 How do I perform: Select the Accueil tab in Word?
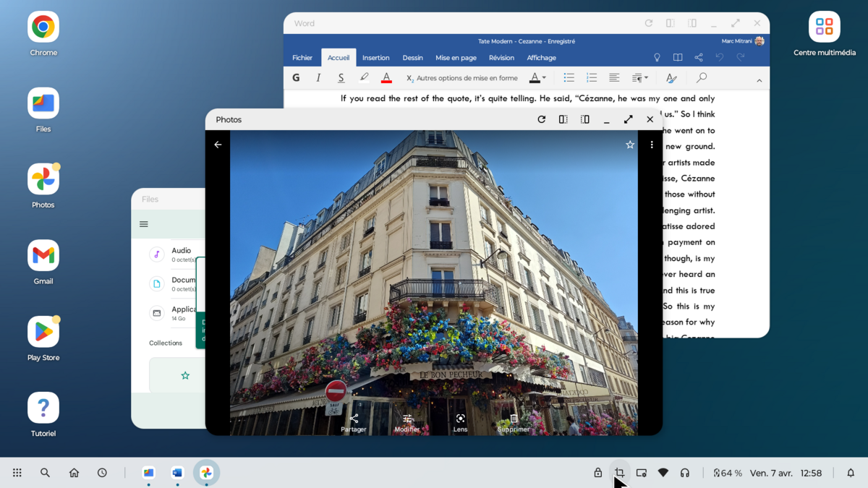(339, 58)
